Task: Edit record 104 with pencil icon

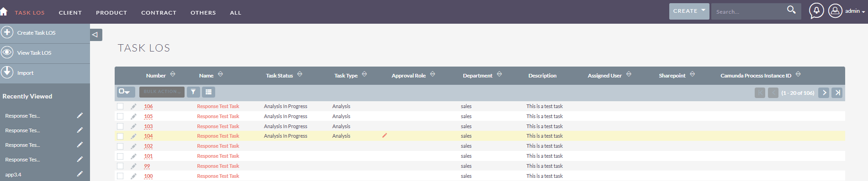Action: click(x=133, y=136)
